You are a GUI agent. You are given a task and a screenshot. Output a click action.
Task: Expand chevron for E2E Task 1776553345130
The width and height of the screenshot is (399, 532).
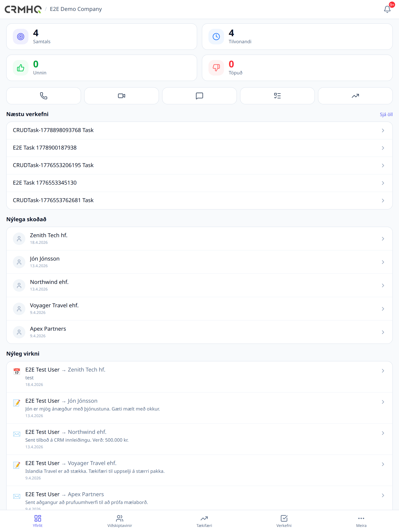tap(383, 183)
